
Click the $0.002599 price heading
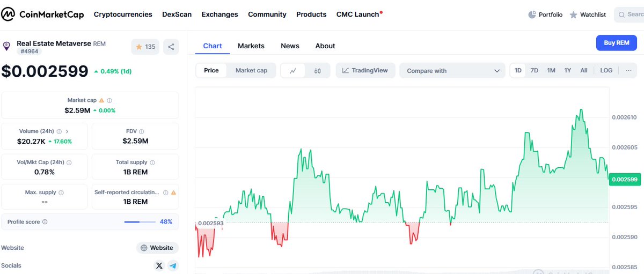(x=45, y=71)
